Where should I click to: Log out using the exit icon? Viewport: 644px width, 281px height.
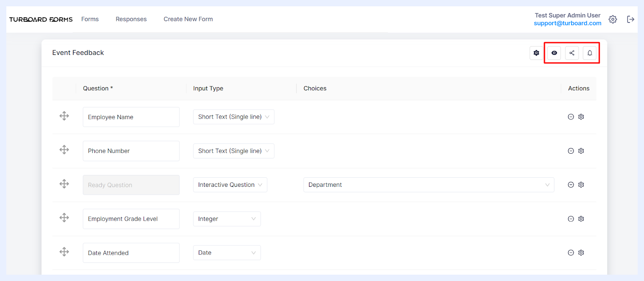[631, 19]
